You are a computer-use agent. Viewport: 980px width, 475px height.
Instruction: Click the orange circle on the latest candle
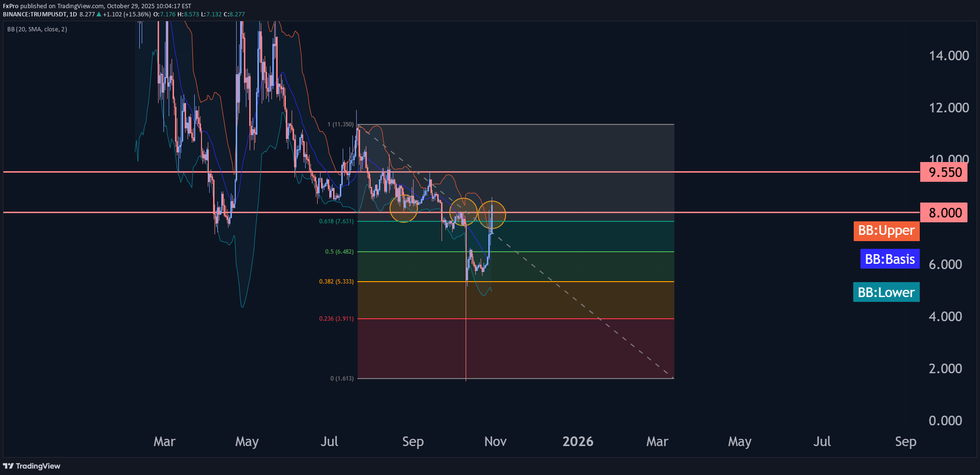tap(492, 215)
